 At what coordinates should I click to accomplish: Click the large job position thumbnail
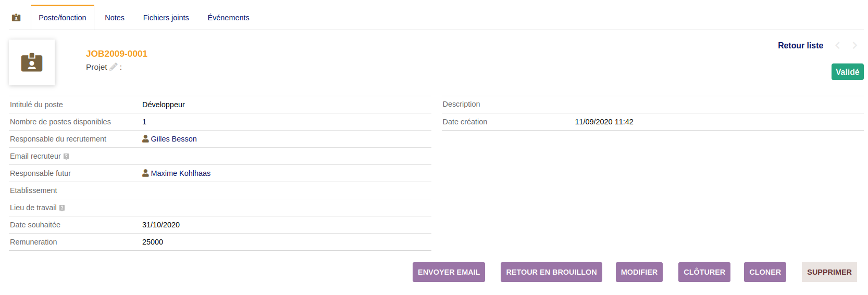pyautogui.click(x=32, y=62)
